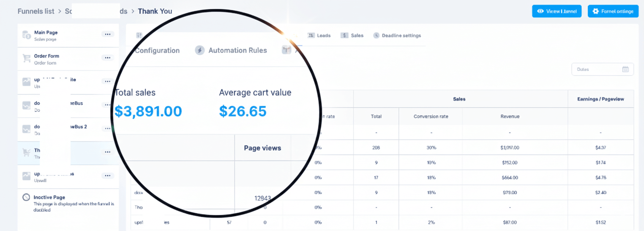Image resolution: width=644 pixels, height=231 pixels.
Task: Click the Earnings / Pageview column header
Action: [601, 99]
